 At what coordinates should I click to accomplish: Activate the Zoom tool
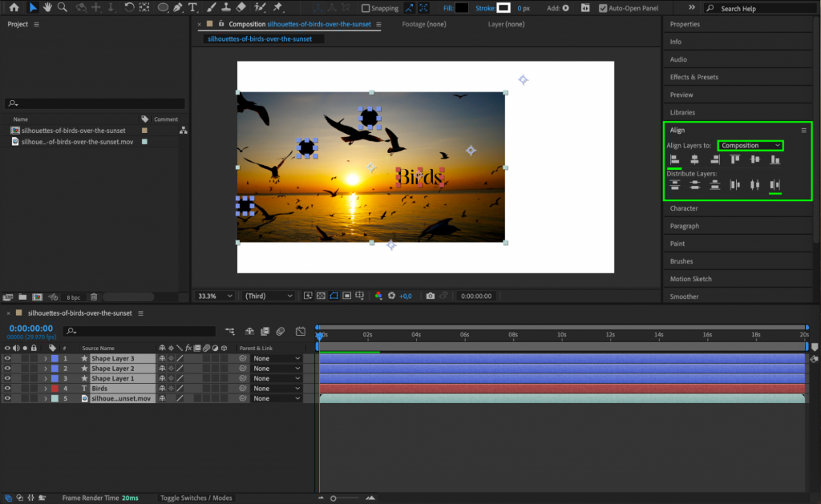(61, 7)
